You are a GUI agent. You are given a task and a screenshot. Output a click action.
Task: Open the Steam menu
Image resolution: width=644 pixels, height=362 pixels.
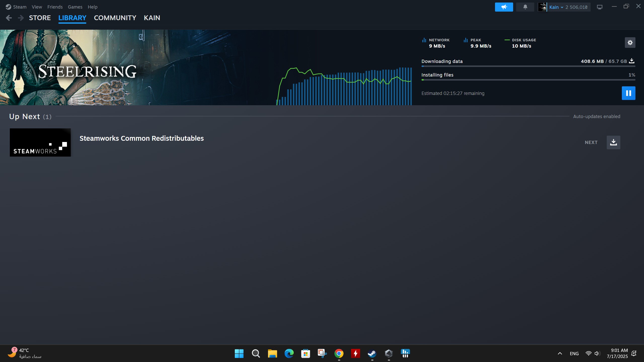pyautogui.click(x=20, y=7)
